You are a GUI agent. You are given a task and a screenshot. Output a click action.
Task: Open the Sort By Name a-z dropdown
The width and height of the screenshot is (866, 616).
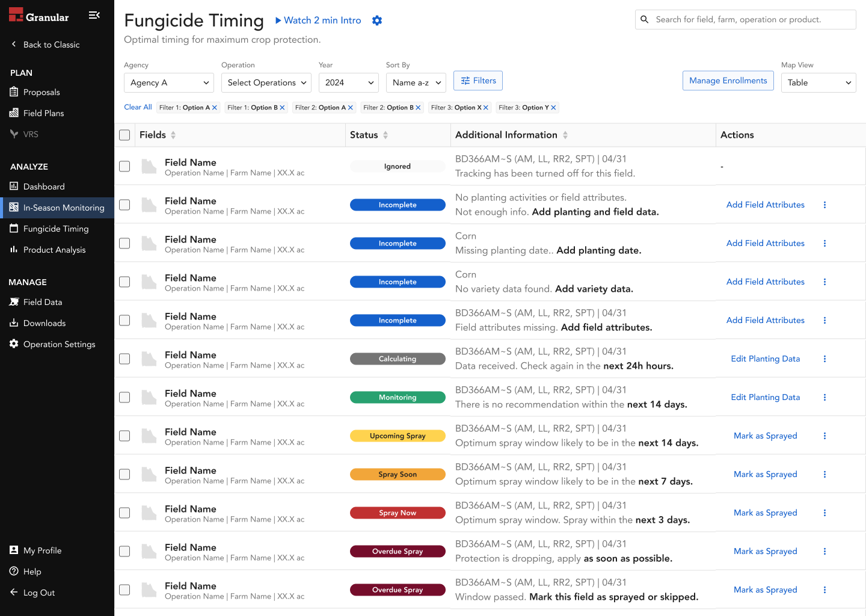[416, 83]
